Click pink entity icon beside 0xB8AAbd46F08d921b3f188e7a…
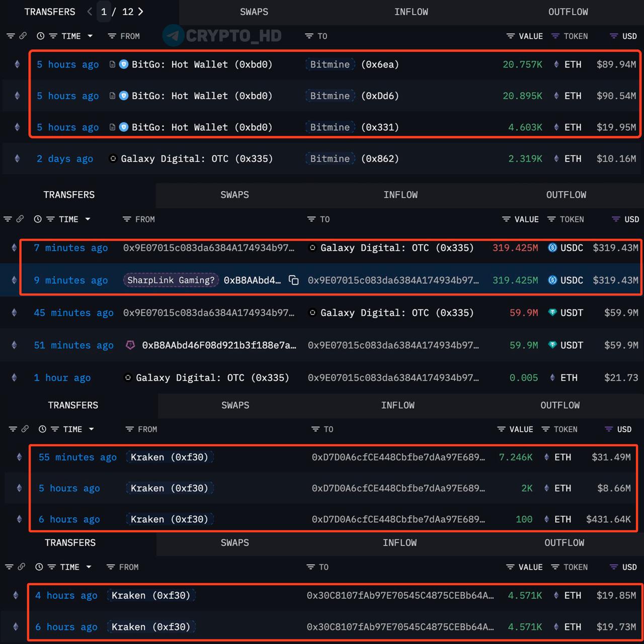Viewport: 644px width, 644px height. tap(130, 345)
